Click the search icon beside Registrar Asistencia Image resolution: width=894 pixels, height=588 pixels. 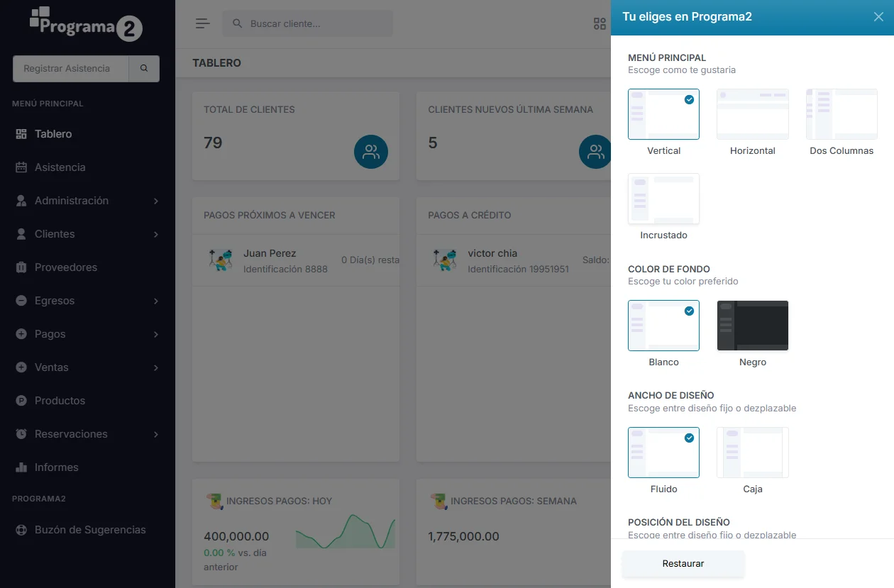(144, 69)
